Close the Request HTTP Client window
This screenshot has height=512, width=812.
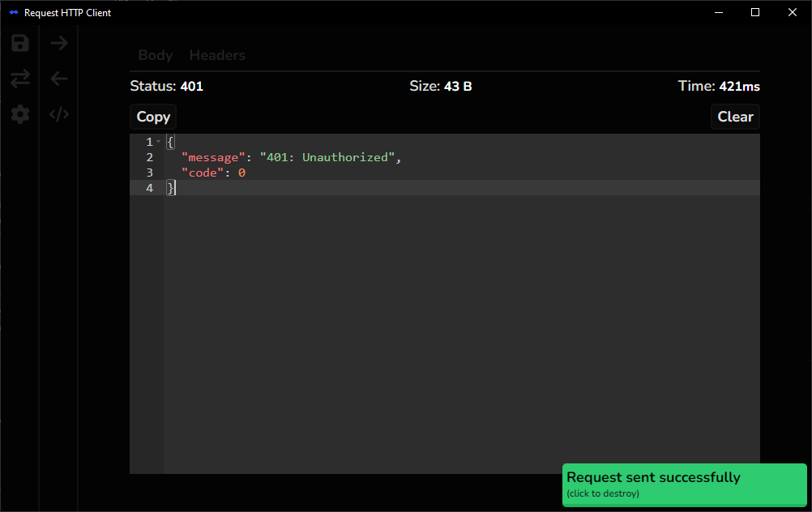point(793,12)
